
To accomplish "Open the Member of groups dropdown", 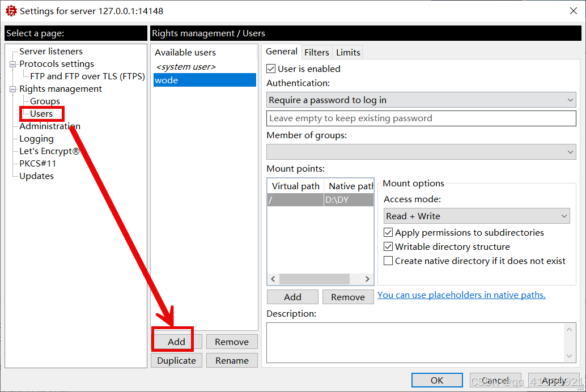I will [421, 152].
